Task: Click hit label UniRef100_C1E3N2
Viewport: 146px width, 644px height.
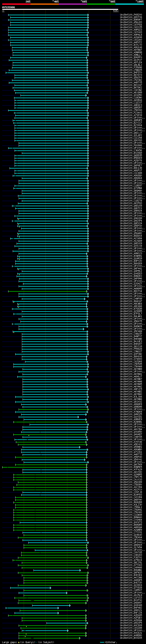Action: coord(131,90)
